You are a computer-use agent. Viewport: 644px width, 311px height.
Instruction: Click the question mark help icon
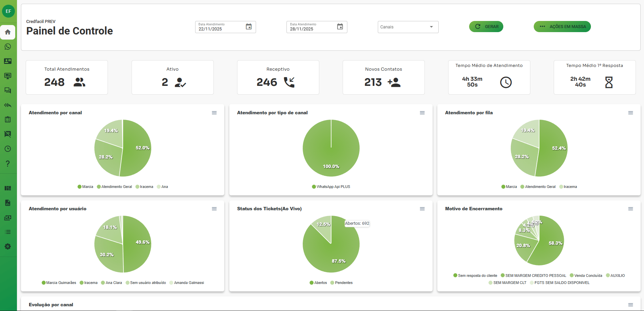pos(8,164)
